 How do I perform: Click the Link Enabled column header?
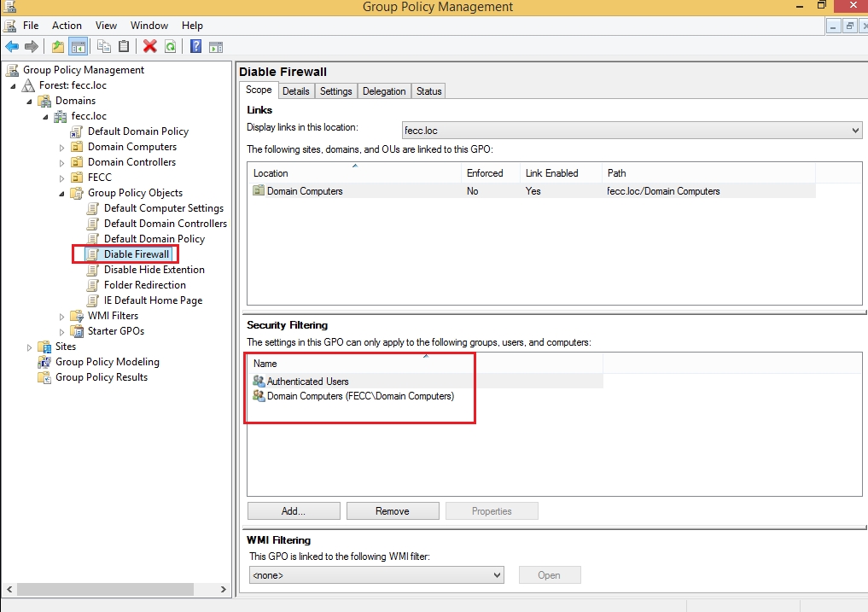pyautogui.click(x=561, y=173)
